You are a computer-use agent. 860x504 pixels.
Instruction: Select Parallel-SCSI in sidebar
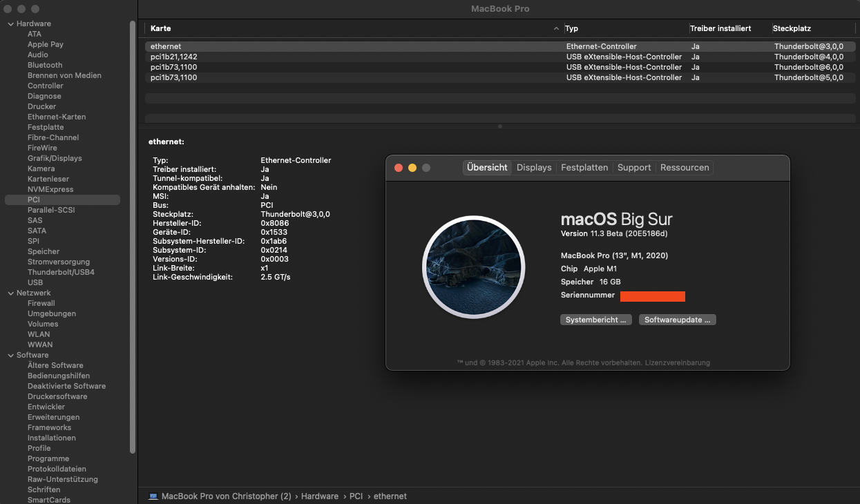(51, 210)
